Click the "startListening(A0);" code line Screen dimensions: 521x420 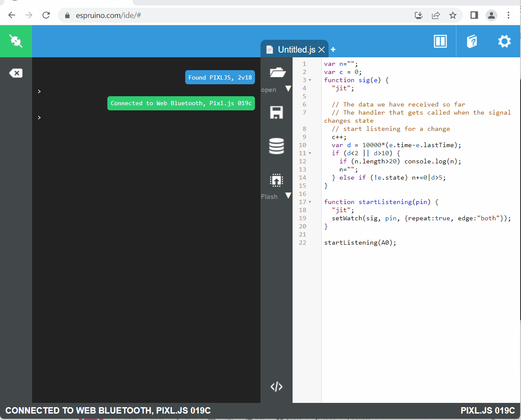click(360, 243)
